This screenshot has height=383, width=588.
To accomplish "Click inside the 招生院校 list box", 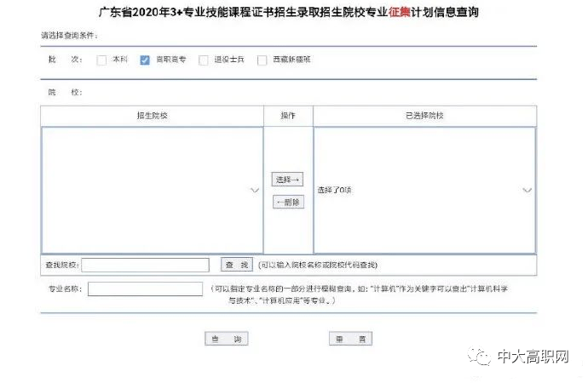I will click(x=153, y=190).
